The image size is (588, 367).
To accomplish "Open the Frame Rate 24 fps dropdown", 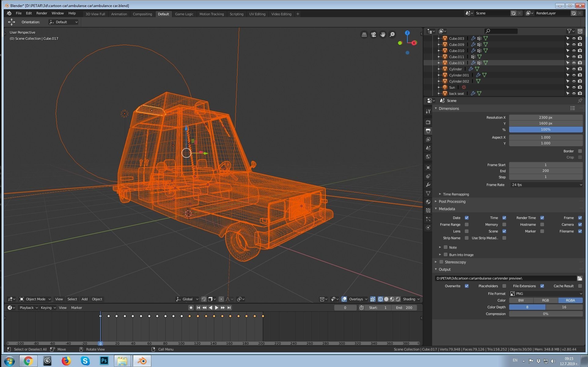I will (x=546, y=185).
